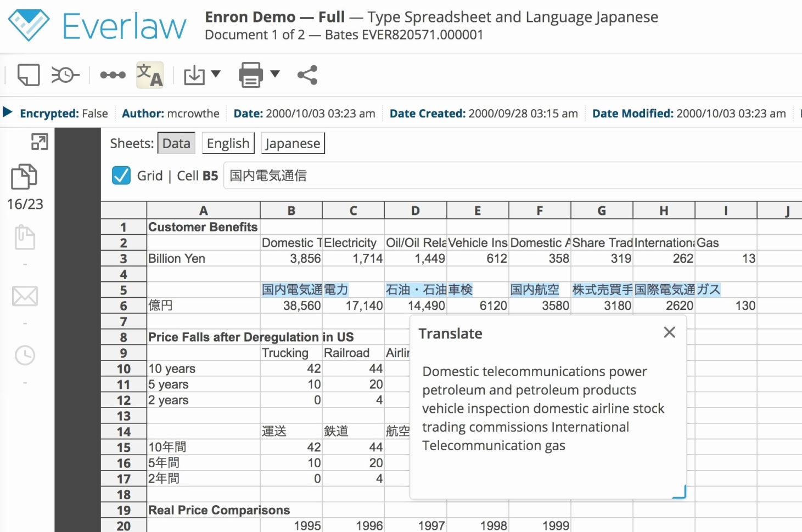This screenshot has width=802, height=532.
Task: Close the Translate popup
Action: (x=669, y=332)
